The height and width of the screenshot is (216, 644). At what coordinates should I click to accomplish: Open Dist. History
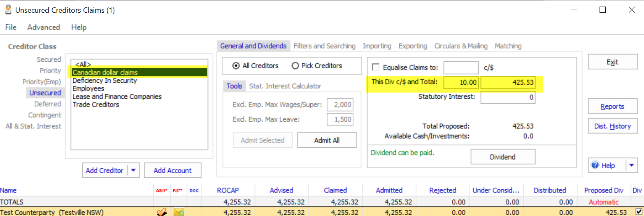click(x=612, y=126)
